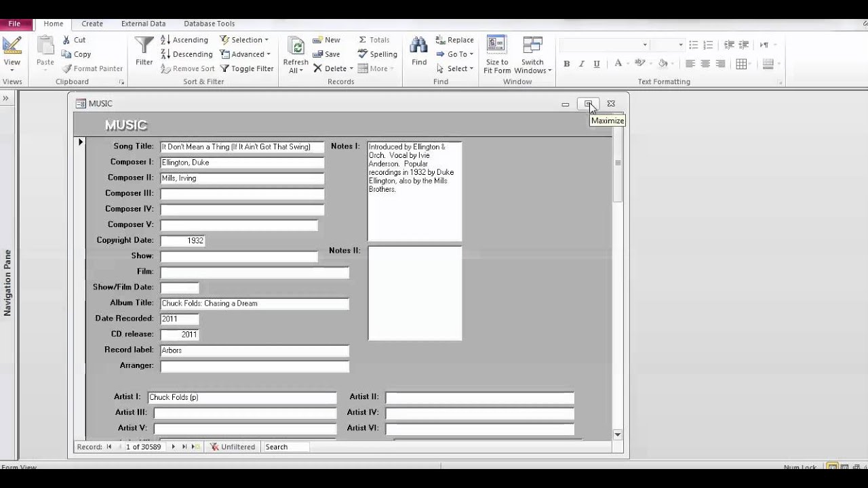Click the Filter funnel icon
The height and width of the screenshot is (488, 868).
(144, 46)
